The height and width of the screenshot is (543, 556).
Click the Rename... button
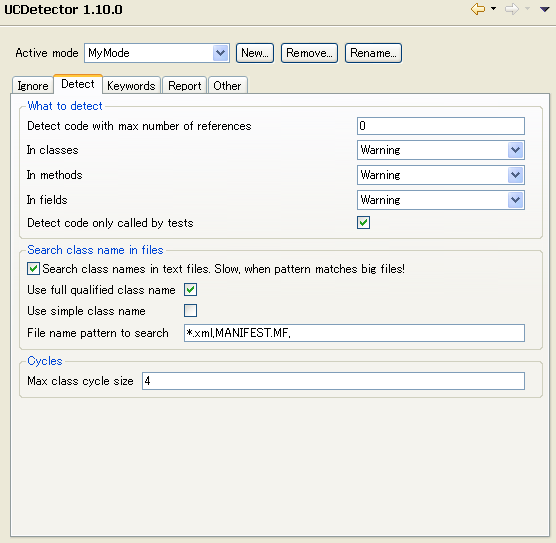(373, 53)
